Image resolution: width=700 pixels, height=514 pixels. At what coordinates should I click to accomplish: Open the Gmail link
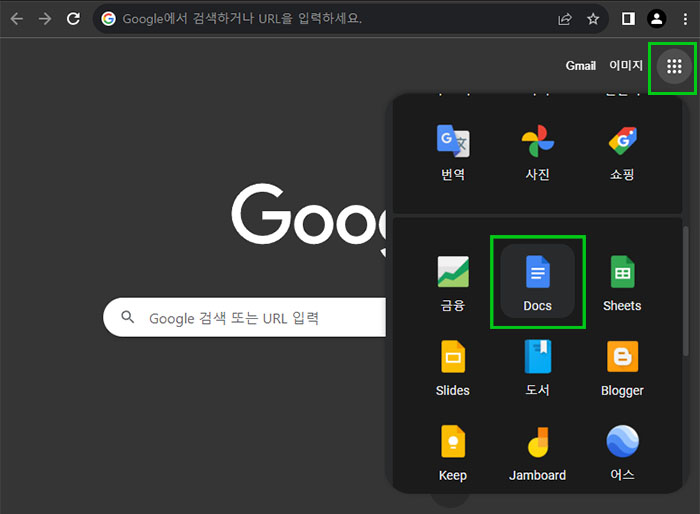(x=581, y=66)
